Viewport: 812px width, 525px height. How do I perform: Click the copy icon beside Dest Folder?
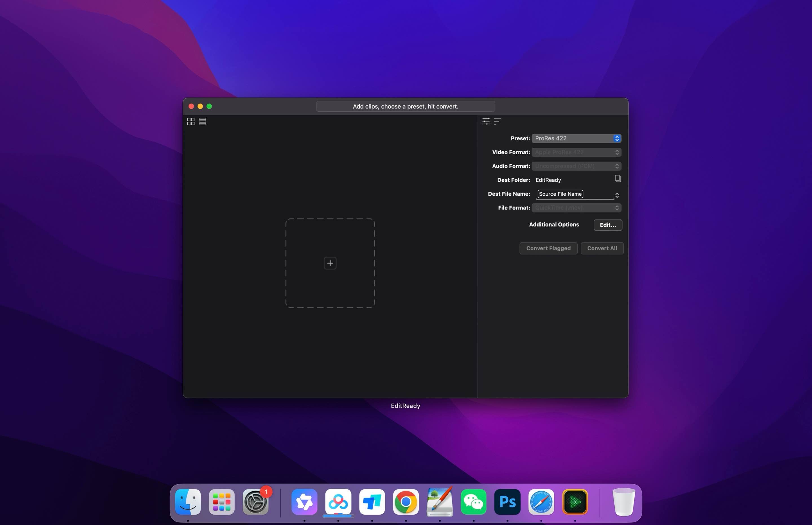[618, 178]
